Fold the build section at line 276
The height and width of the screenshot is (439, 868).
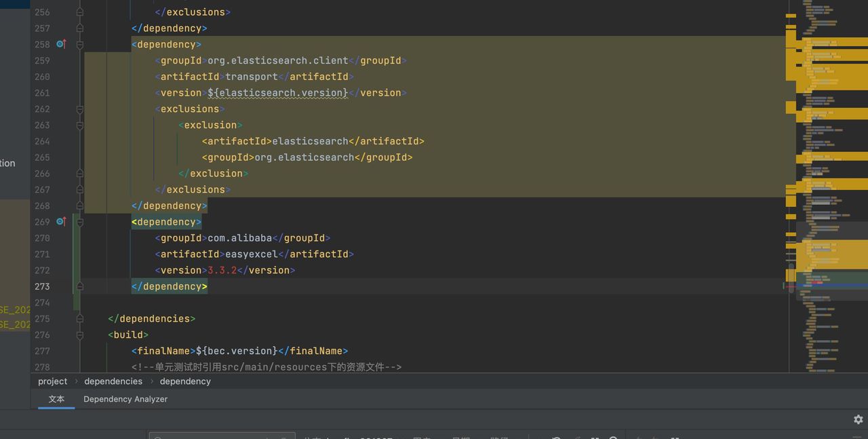(79, 335)
